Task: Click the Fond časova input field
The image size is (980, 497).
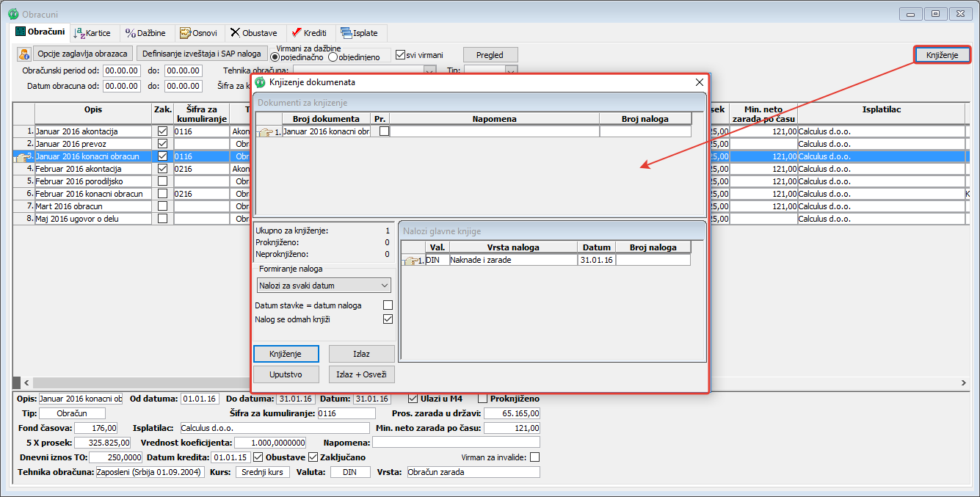Action: coord(98,428)
